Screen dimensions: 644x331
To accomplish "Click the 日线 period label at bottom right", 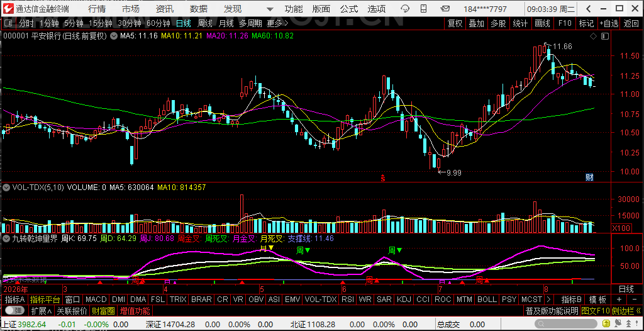I will pyautogui.click(x=626, y=289).
